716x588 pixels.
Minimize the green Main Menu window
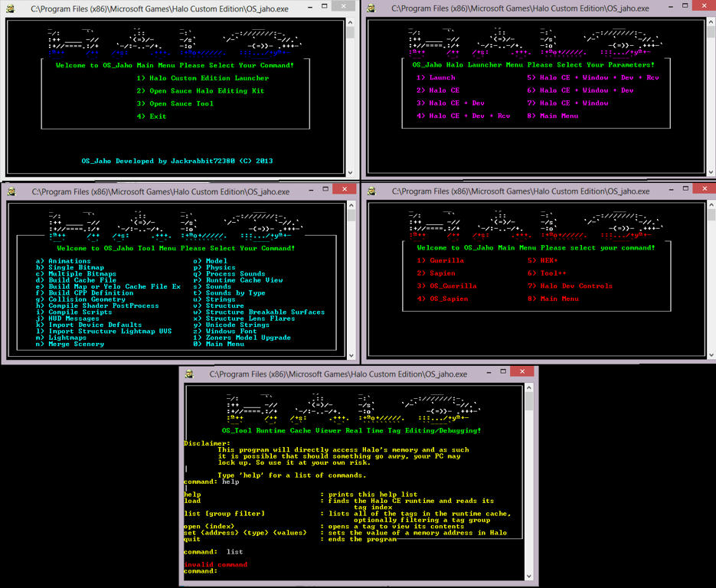click(x=310, y=6)
